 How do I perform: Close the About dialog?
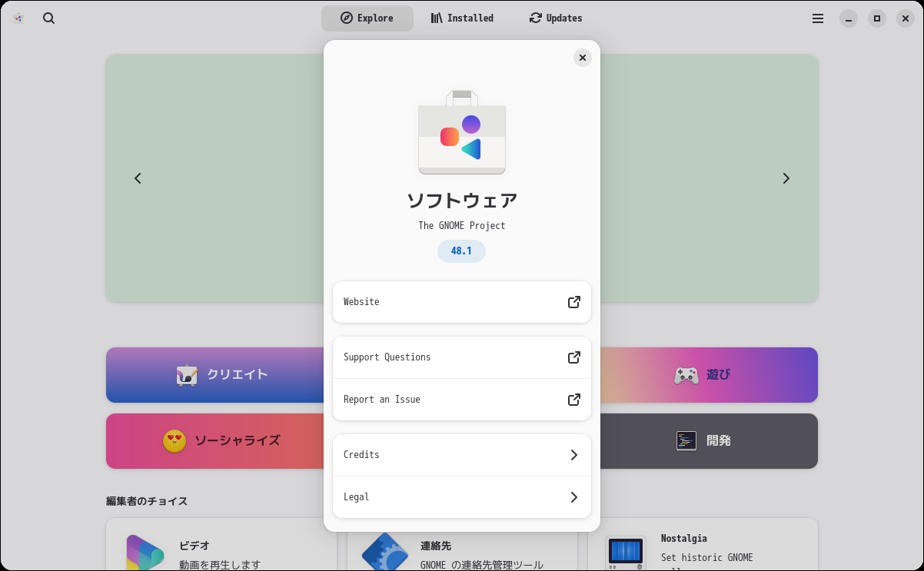click(x=583, y=58)
